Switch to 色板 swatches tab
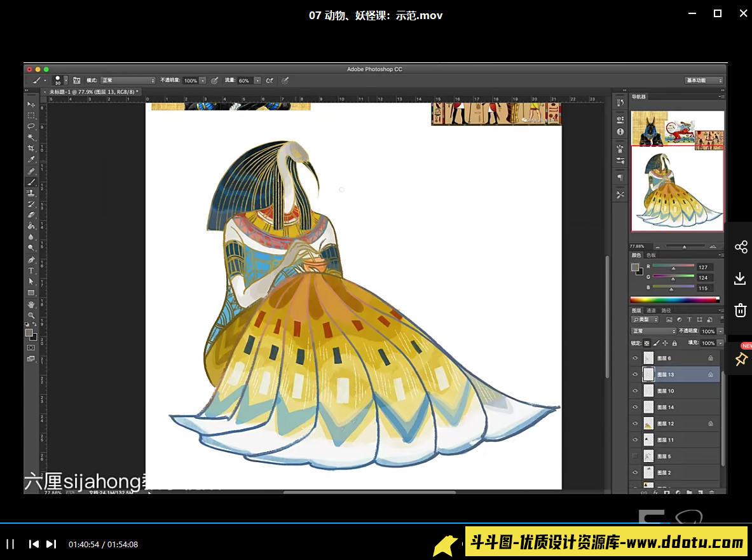Image resolution: width=752 pixels, height=560 pixels. point(651,256)
